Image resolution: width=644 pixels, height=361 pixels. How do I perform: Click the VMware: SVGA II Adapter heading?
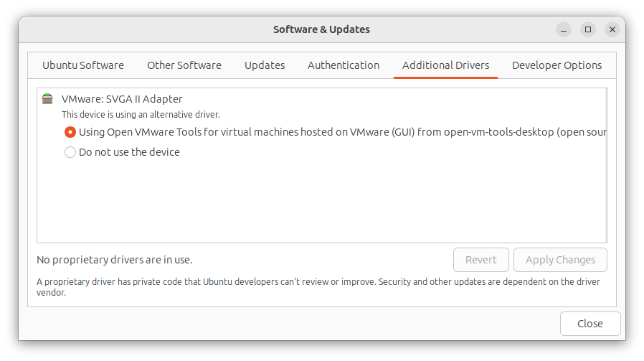click(x=122, y=99)
